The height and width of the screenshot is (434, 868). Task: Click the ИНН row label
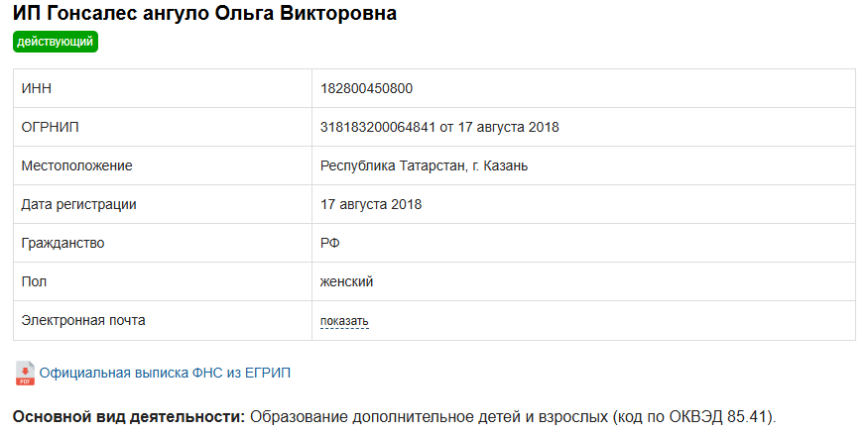point(36,88)
